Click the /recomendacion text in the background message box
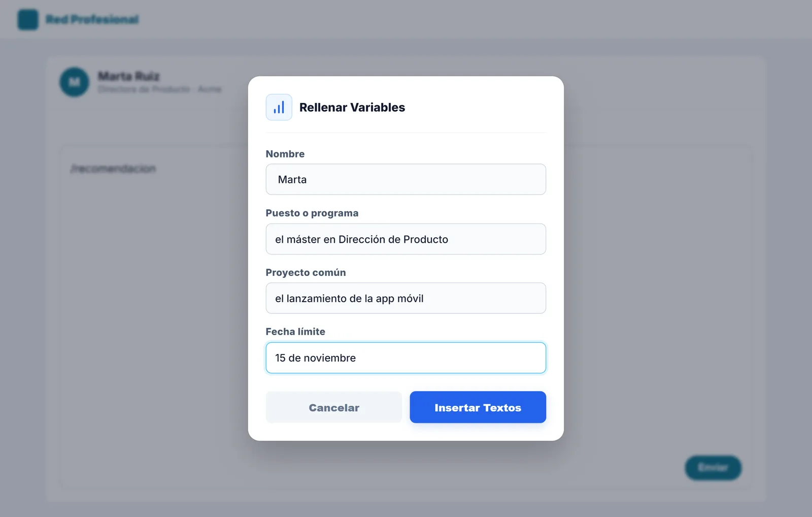Image resolution: width=812 pixels, height=517 pixels. (x=113, y=169)
